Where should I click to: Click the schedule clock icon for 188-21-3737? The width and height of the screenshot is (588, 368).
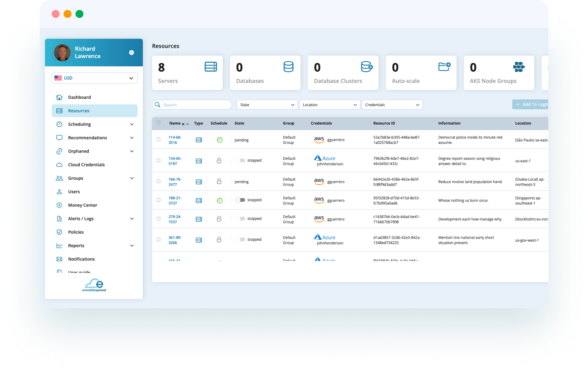220,201
